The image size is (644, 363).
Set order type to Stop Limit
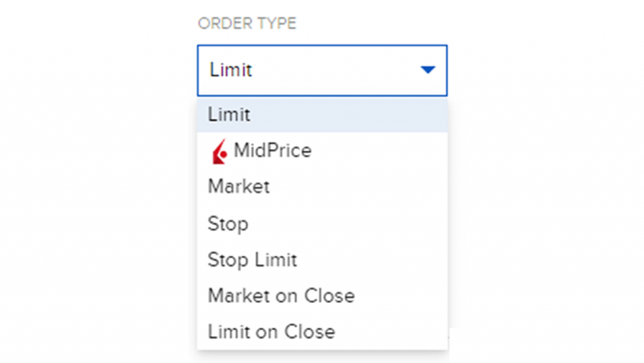(x=252, y=260)
